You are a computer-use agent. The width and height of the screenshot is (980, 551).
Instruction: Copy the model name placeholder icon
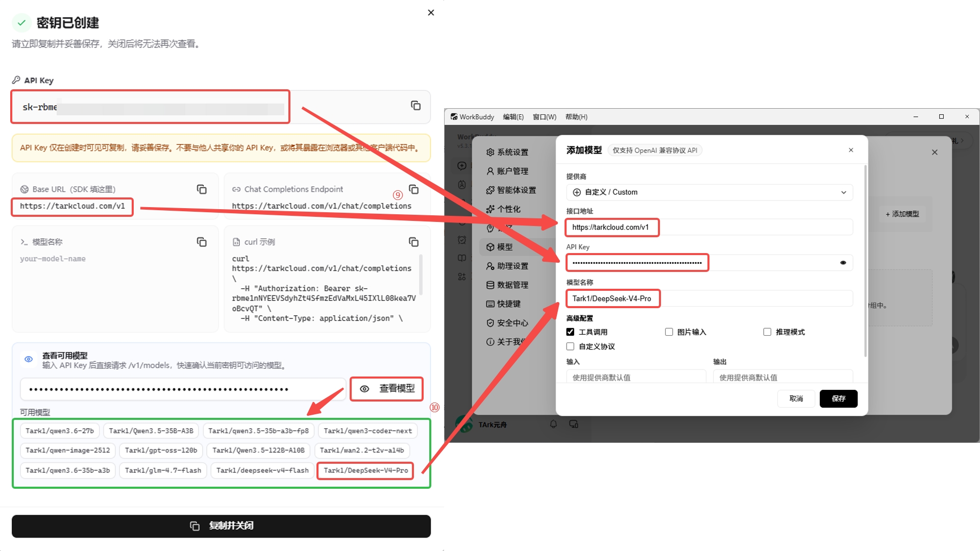[x=202, y=242]
